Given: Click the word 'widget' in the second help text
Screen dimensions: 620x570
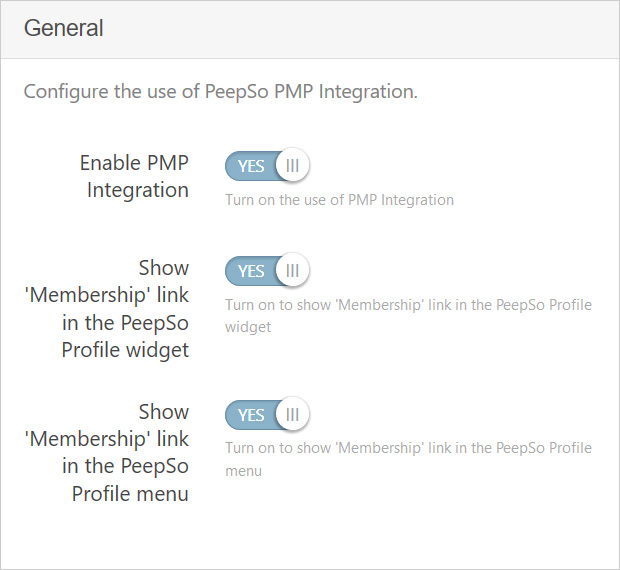Looking at the screenshot, I should click(x=248, y=327).
